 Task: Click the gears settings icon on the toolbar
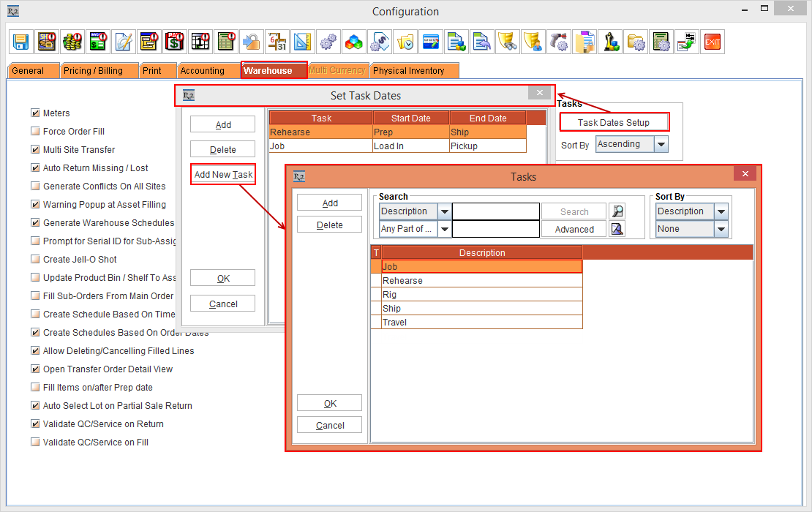pos(328,42)
